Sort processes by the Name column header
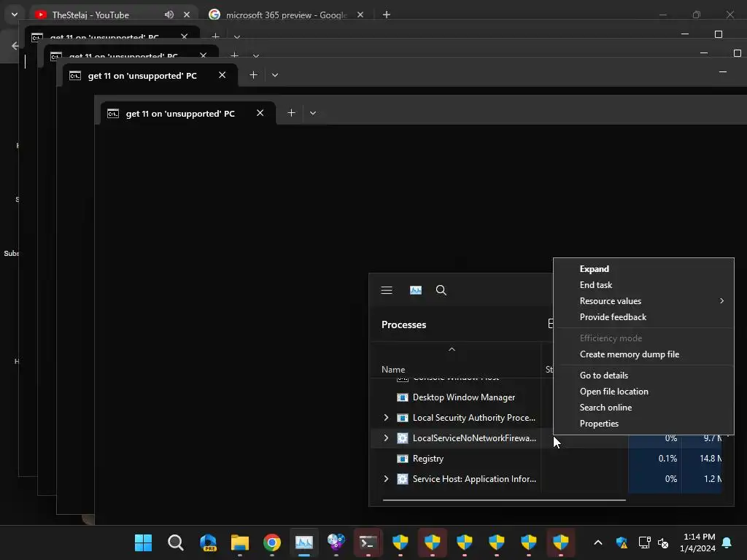The width and height of the screenshot is (747, 560). point(393,370)
